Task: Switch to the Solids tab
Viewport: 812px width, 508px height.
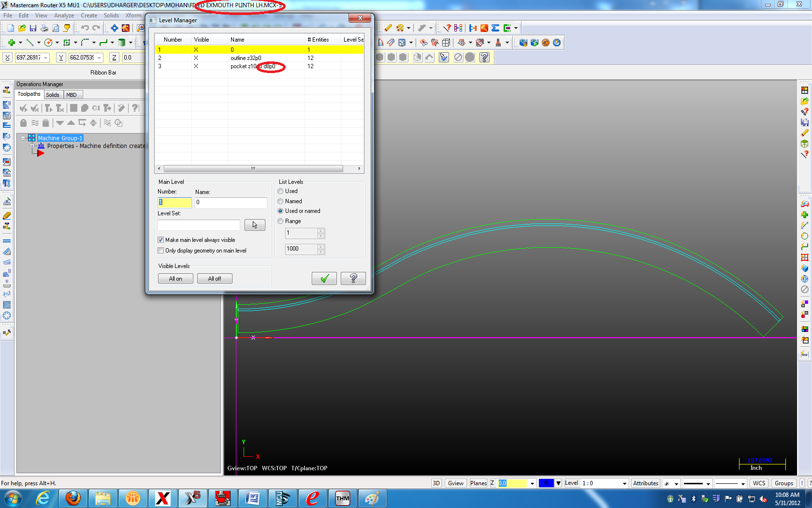Action: click(x=53, y=95)
